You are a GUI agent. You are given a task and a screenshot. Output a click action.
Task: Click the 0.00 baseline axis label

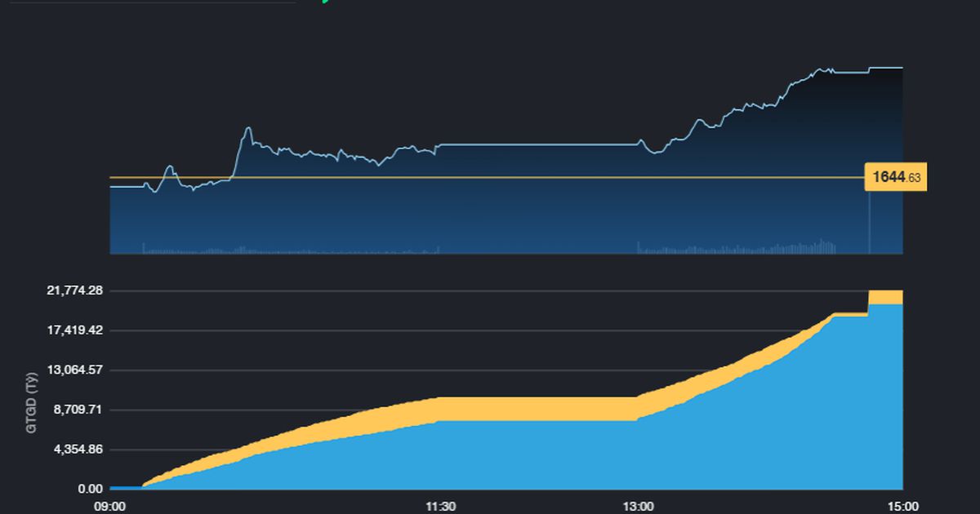tap(90, 489)
